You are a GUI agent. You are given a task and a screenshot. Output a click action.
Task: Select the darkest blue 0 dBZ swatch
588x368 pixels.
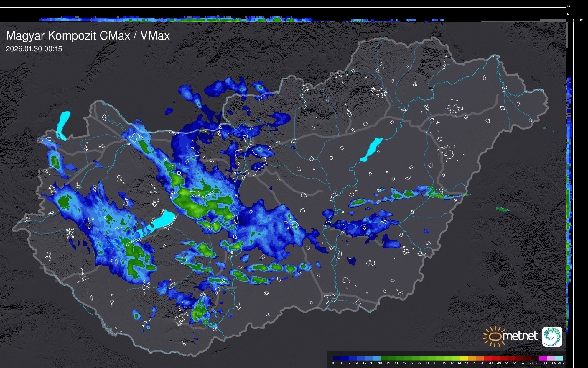tap(337, 358)
